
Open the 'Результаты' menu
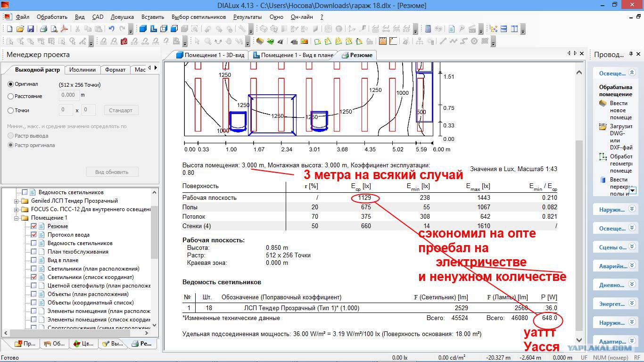pos(248,17)
